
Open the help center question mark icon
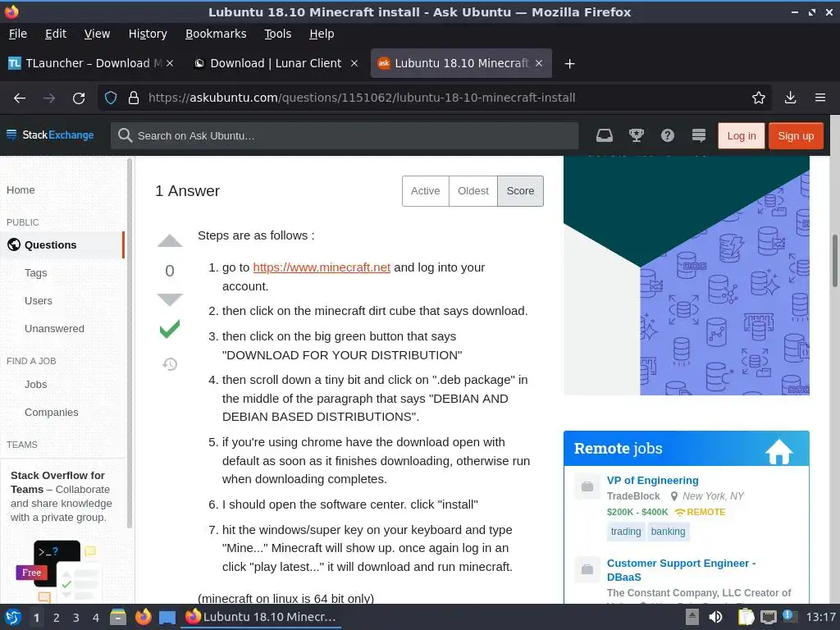[x=668, y=135]
